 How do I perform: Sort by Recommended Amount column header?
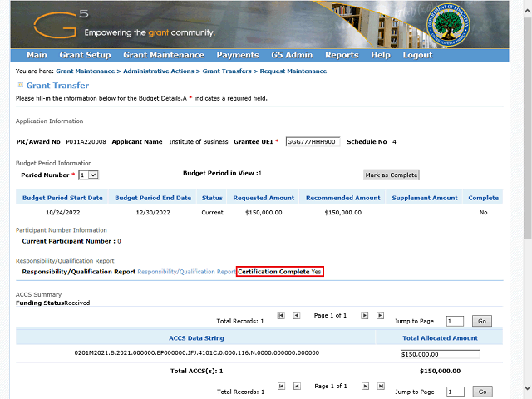343,198
